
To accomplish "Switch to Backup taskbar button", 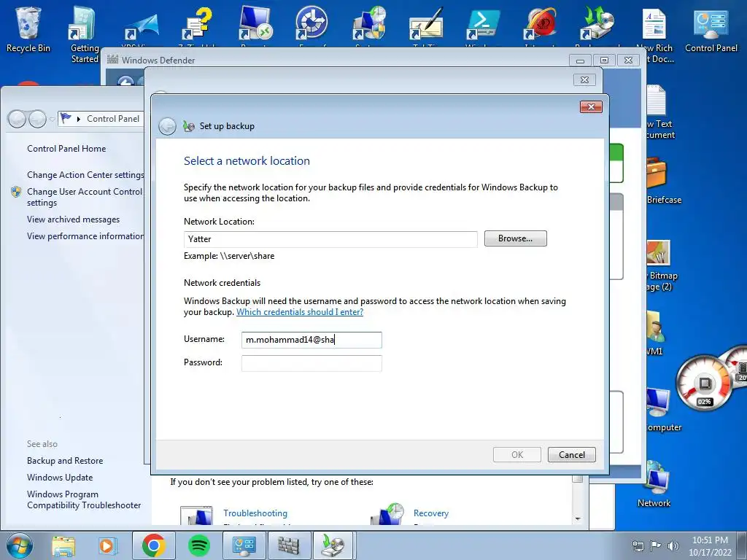I will (333, 545).
